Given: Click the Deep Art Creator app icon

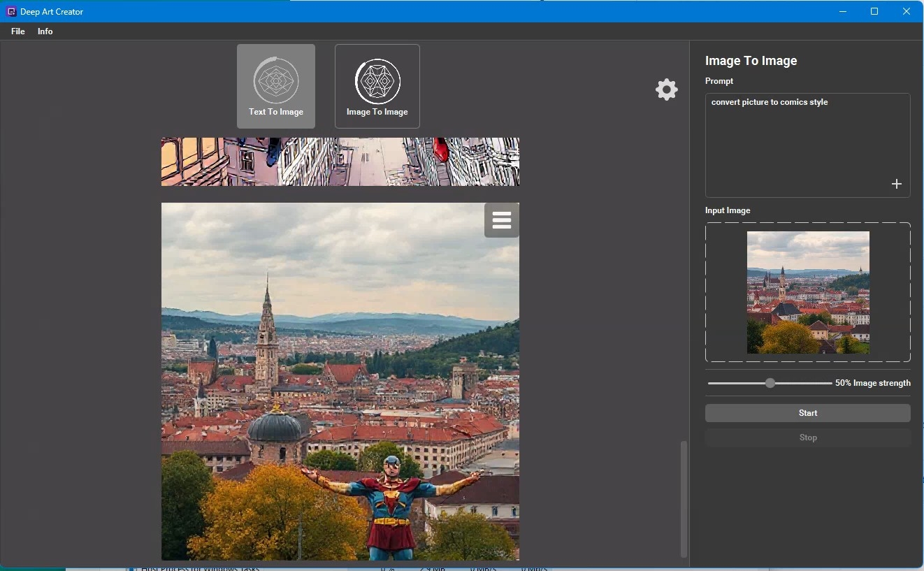Looking at the screenshot, I should click(x=11, y=11).
